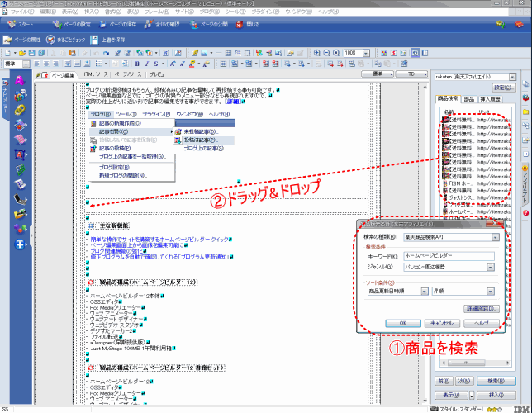Viewport: 532px width, 413px height.
Task: Toggle left alignment button
Action: click(36, 64)
